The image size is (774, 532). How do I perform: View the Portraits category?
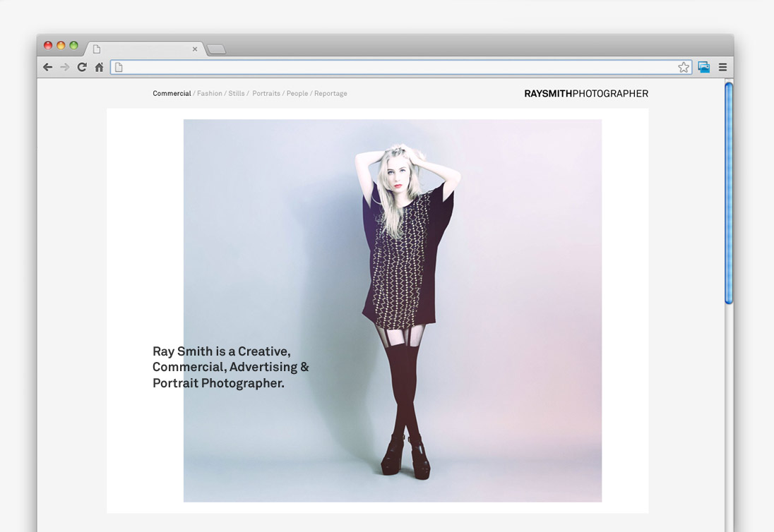(266, 93)
